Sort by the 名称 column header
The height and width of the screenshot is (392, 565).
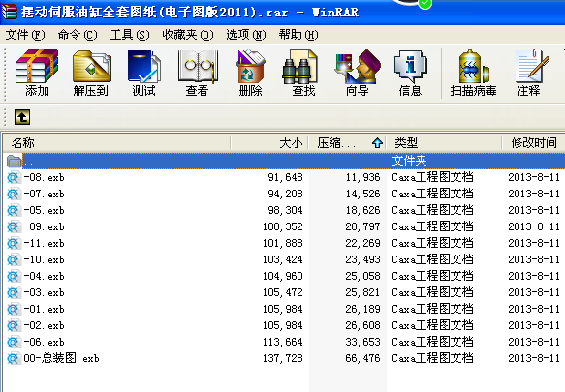pos(116,143)
